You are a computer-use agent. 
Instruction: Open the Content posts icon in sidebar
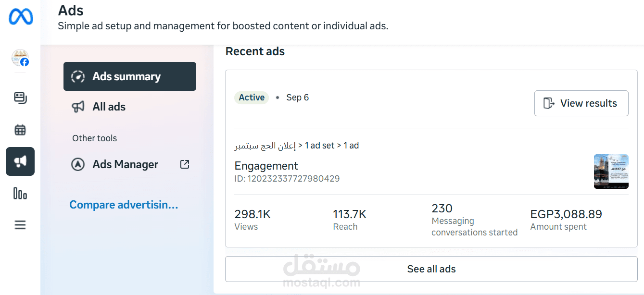click(x=20, y=98)
